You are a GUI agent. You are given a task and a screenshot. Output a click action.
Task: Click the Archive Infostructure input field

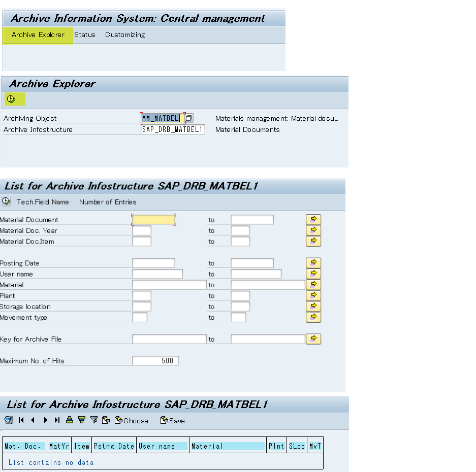pyautogui.click(x=173, y=129)
